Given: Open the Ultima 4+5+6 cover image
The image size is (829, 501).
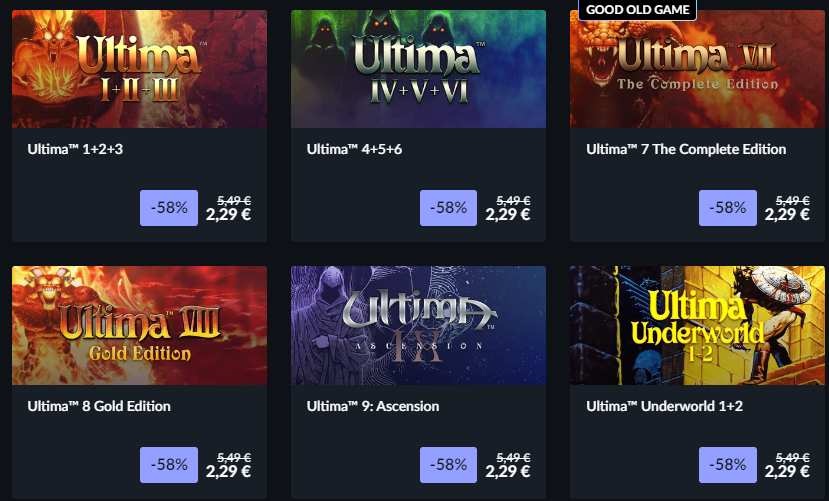Looking at the screenshot, I should click(418, 69).
